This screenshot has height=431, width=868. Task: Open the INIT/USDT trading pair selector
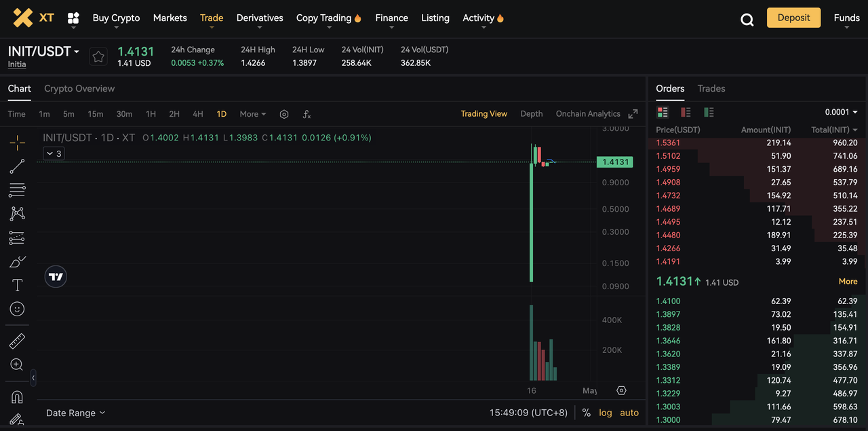[x=43, y=51]
